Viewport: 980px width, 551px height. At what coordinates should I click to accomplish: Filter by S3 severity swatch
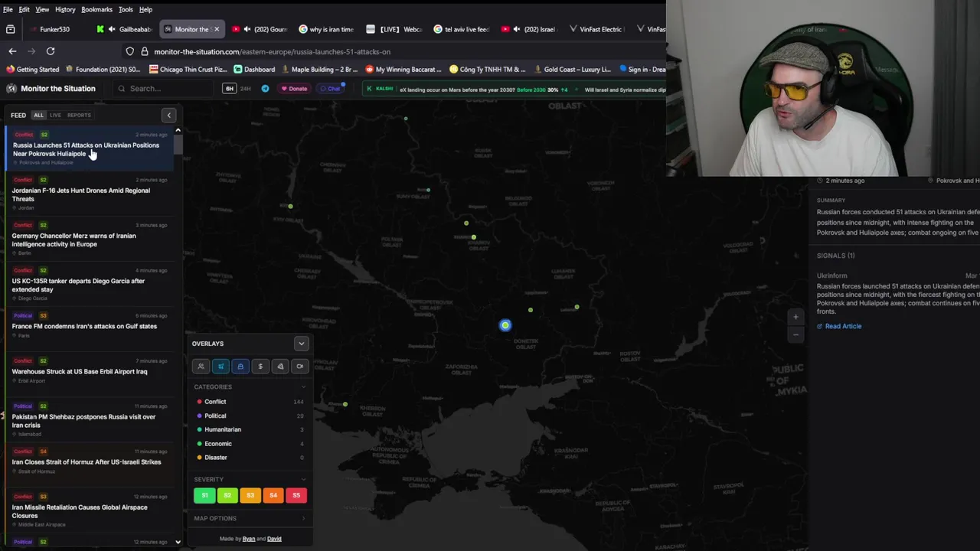tap(250, 495)
